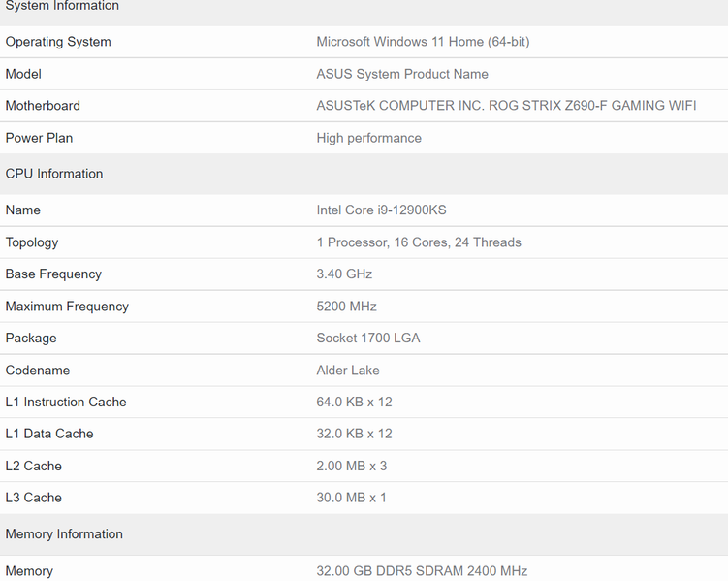Click the Memory Information section header
The image size is (728, 581).
point(64,534)
